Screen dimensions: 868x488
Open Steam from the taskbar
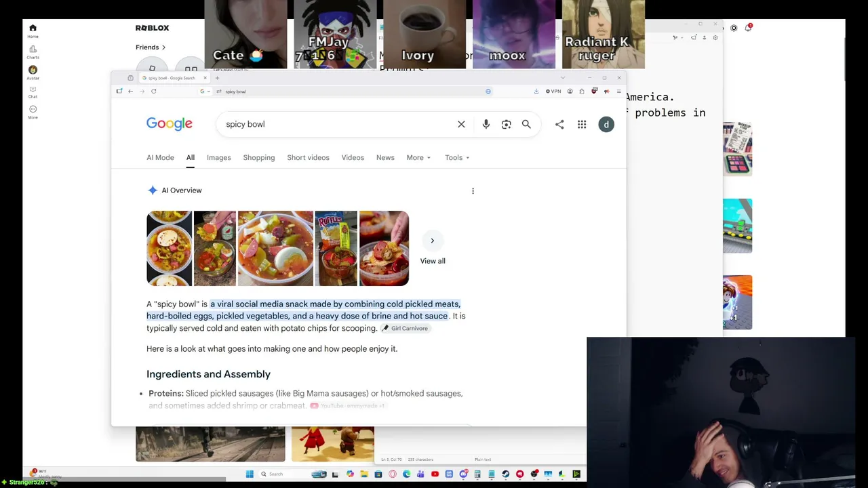(x=505, y=474)
